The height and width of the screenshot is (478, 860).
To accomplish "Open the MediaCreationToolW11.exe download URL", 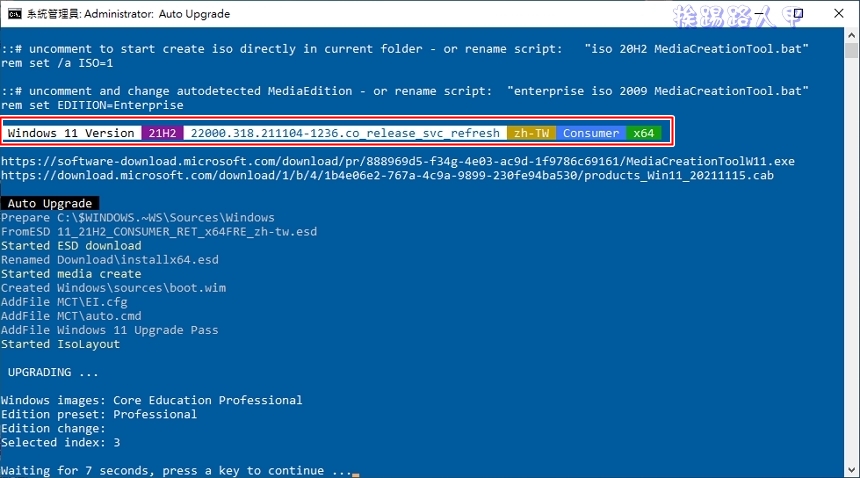I will click(397, 161).
